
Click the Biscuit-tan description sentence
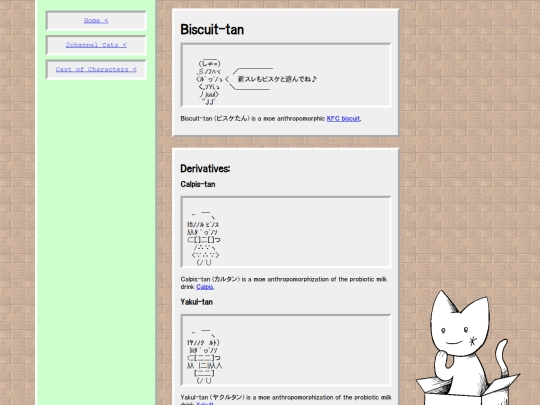pyautogui.click(x=271, y=118)
